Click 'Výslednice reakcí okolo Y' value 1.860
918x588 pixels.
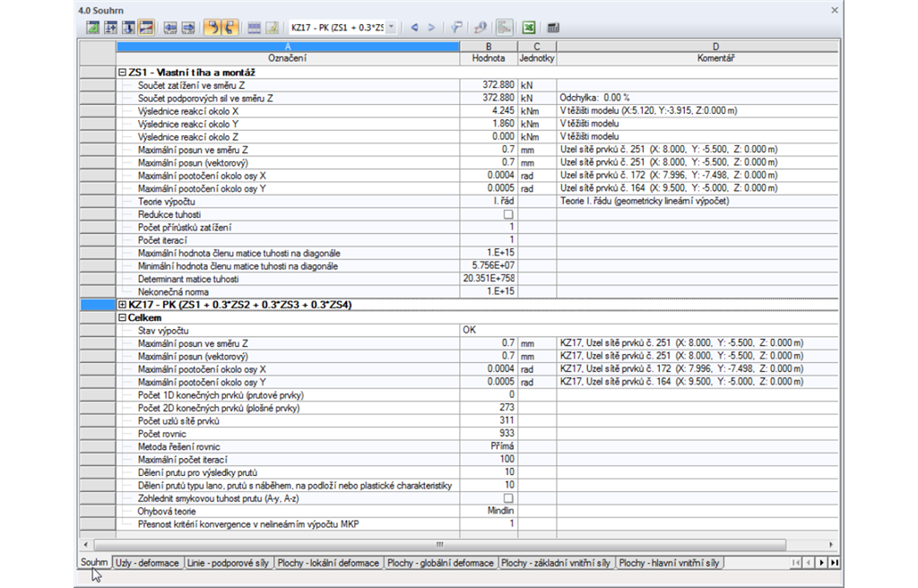(489, 125)
